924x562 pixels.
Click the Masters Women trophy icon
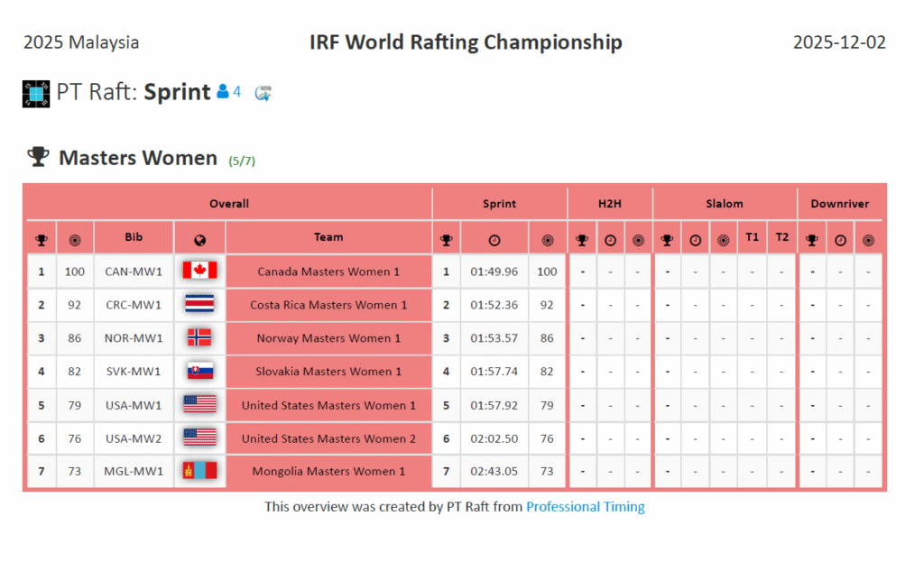[38, 158]
